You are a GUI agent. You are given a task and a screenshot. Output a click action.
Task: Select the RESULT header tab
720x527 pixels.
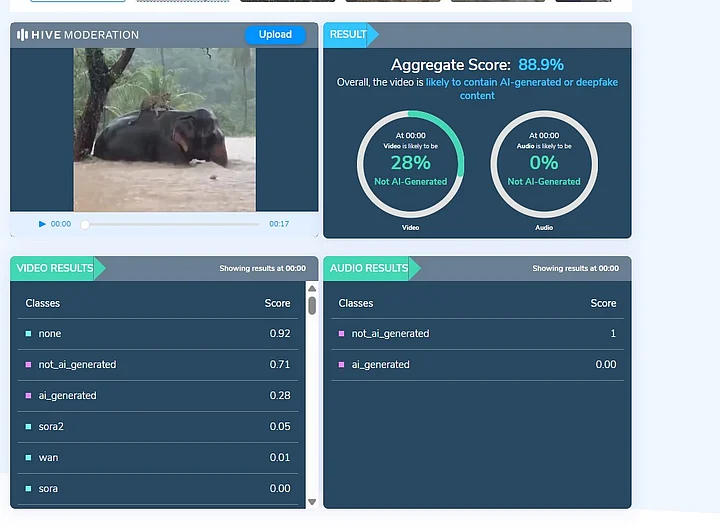(x=349, y=34)
